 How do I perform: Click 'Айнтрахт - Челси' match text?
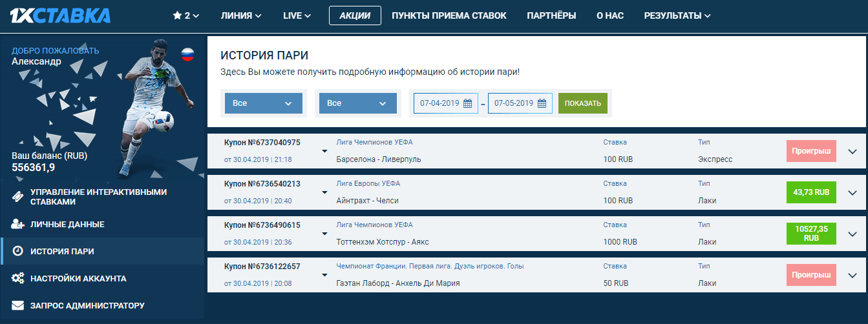click(x=367, y=200)
